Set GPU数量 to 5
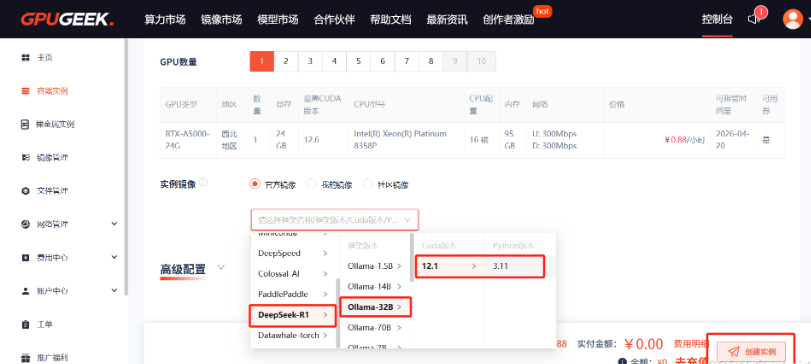The image size is (811, 364). pyautogui.click(x=358, y=62)
